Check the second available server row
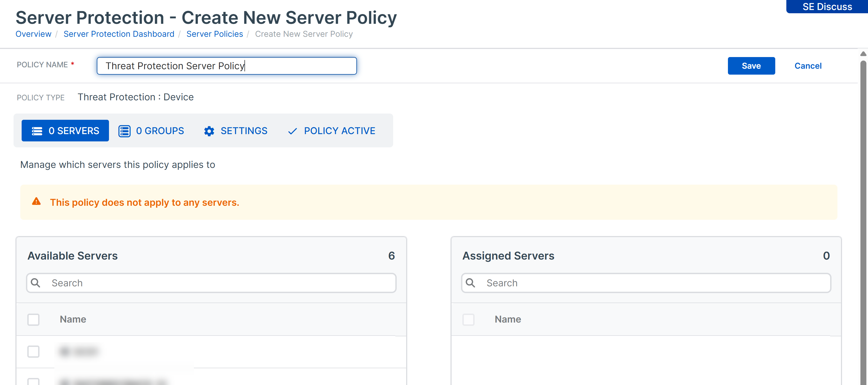The width and height of the screenshot is (868, 385). click(x=33, y=382)
